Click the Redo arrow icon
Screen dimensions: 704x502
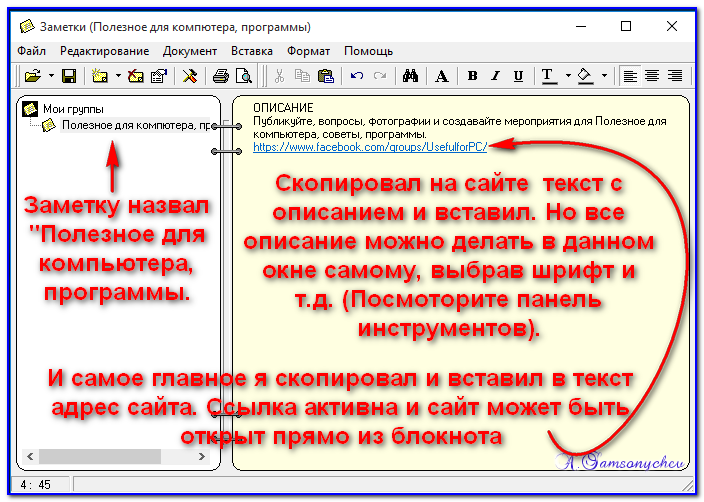[380, 76]
